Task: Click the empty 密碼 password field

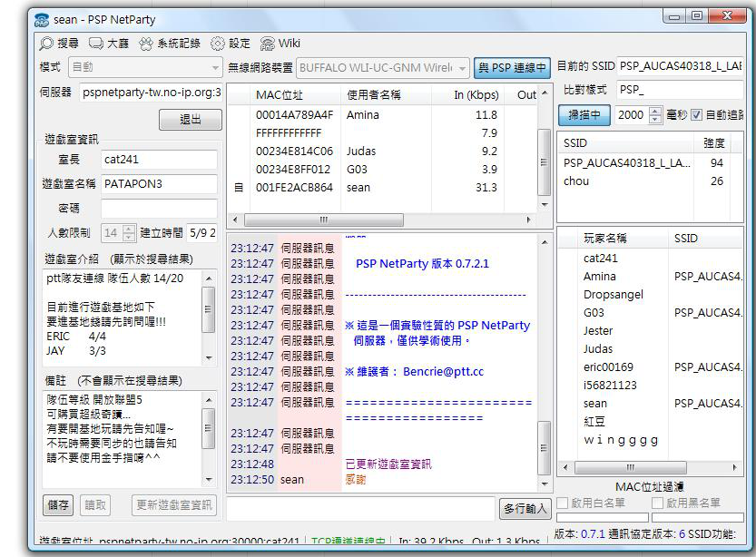Action: coord(159,209)
